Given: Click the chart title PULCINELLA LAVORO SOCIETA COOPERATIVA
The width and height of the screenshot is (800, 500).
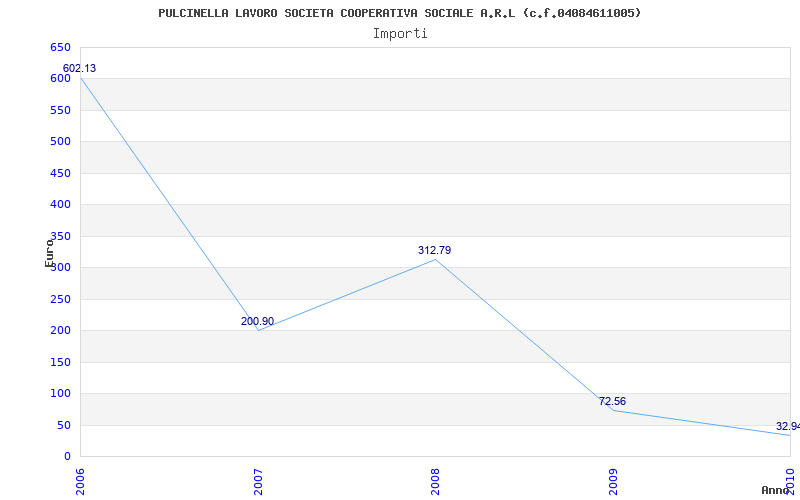Looking at the screenshot, I should 399,13.
